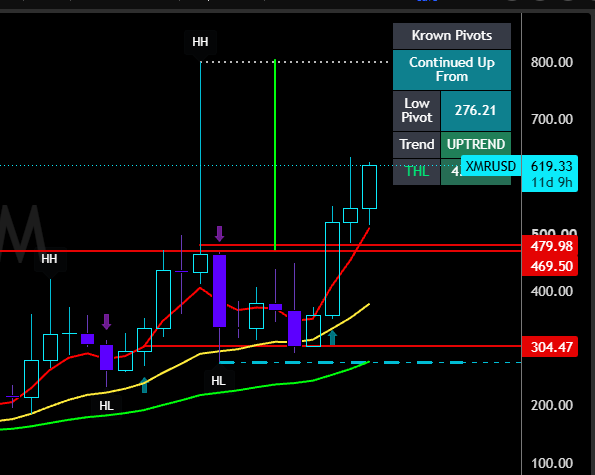
Task: Select the XMRUSD symbol price tag
Action: (491, 166)
